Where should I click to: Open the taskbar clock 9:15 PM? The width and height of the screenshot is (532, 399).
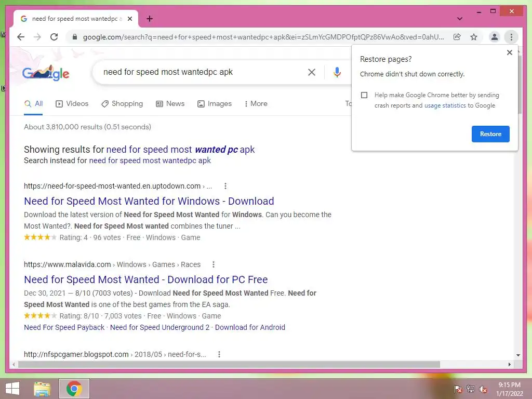tap(509, 389)
